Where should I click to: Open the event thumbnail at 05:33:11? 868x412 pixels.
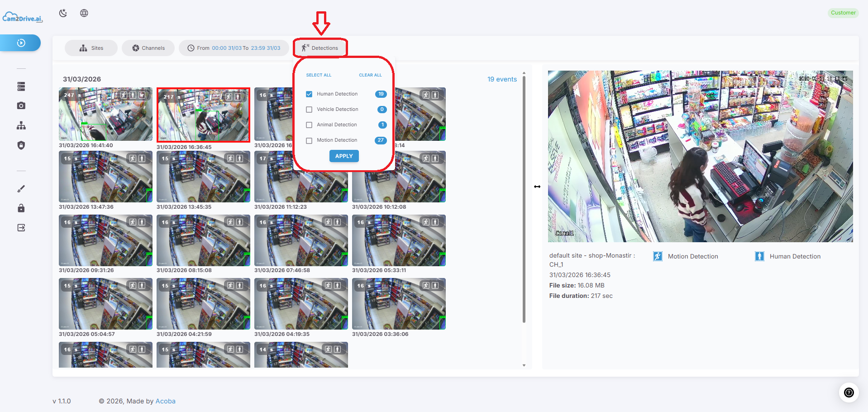click(399, 240)
